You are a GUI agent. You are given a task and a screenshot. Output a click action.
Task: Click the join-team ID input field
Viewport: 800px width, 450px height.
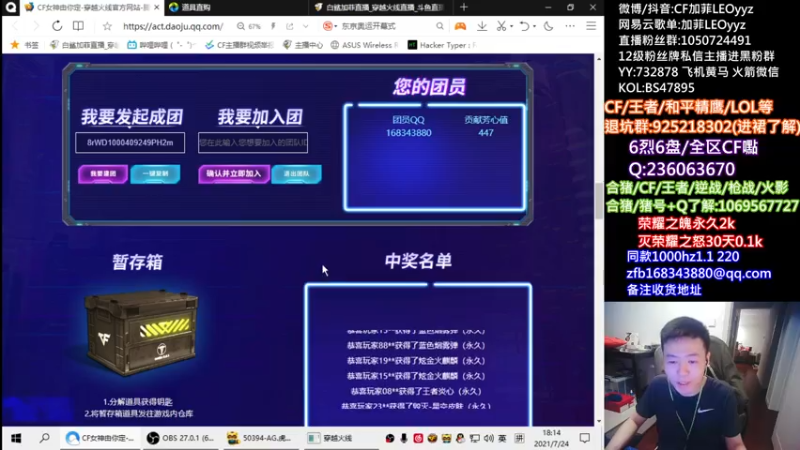point(253,142)
